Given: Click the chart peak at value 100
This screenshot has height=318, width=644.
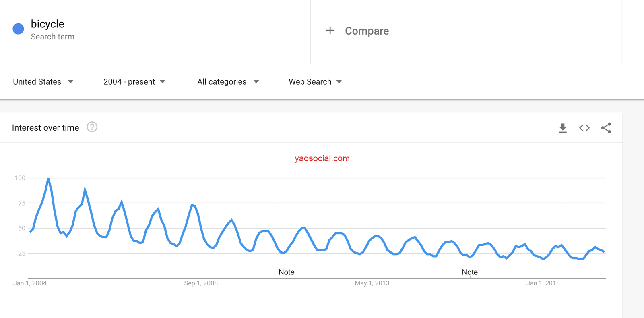Looking at the screenshot, I should pyautogui.click(x=48, y=178).
